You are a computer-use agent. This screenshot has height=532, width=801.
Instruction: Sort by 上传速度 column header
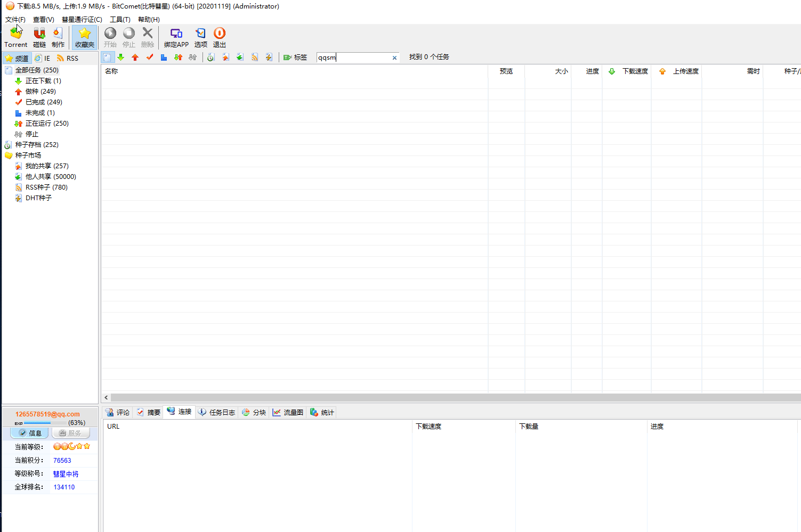[677, 71]
